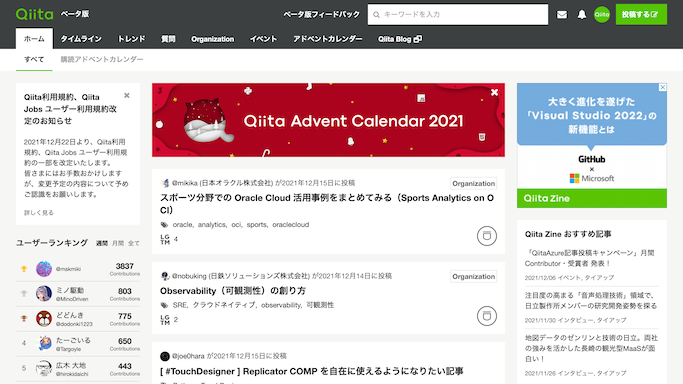Viewport: 683px width, 384px height.
Task: Click どどんき avatar in ranking
Action: point(44,319)
